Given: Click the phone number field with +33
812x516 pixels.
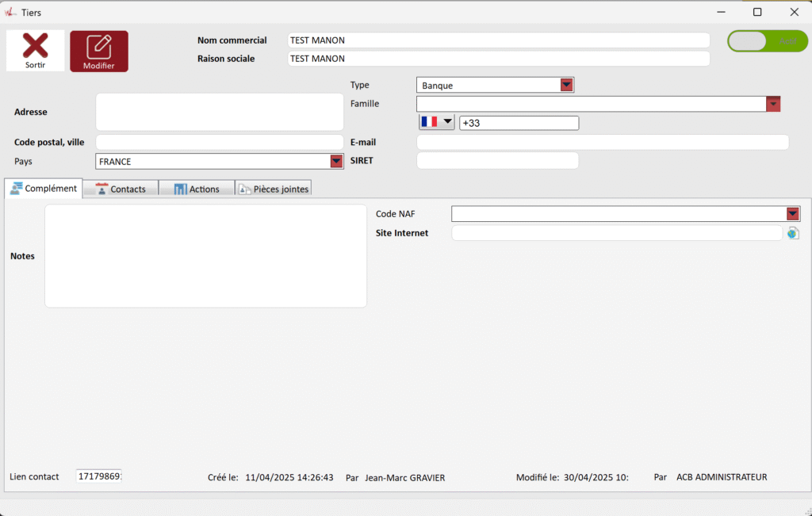Looking at the screenshot, I should 519,123.
